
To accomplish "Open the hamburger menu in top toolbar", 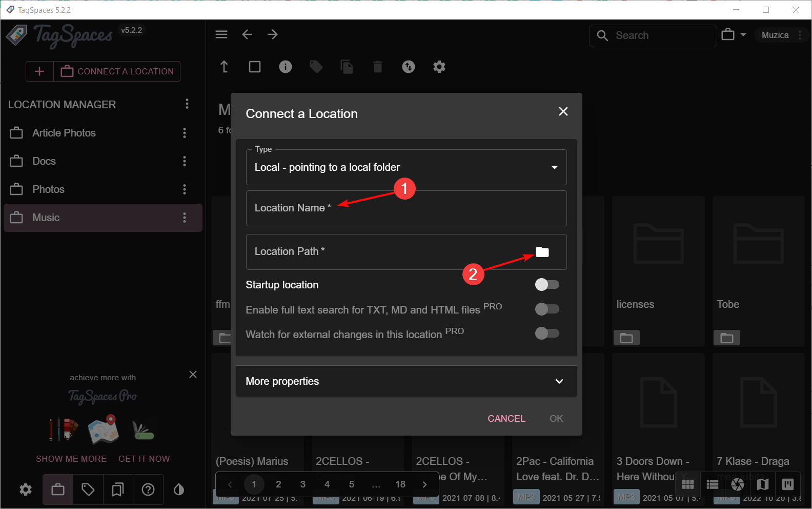I will pos(221,34).
